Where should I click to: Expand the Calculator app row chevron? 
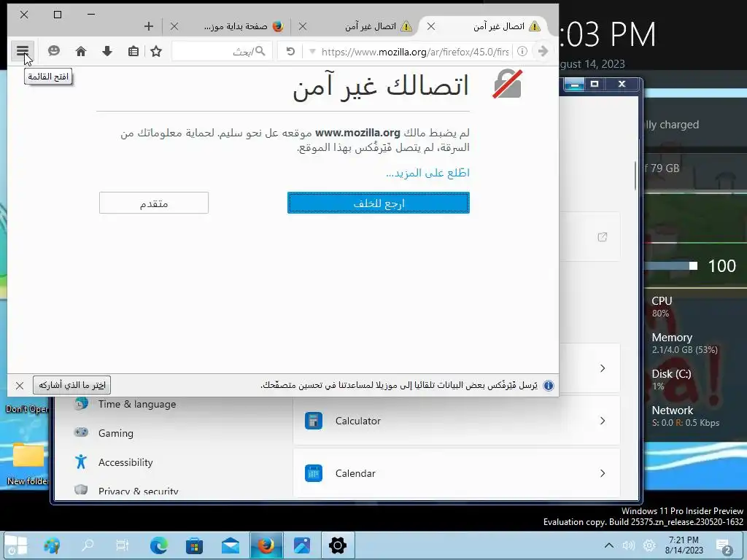click(603, 421)
